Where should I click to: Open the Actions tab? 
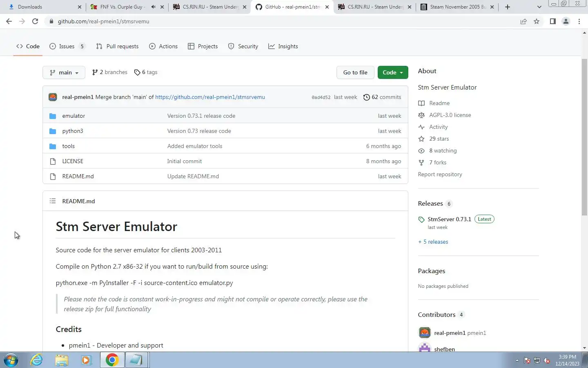tap(163, 46)
